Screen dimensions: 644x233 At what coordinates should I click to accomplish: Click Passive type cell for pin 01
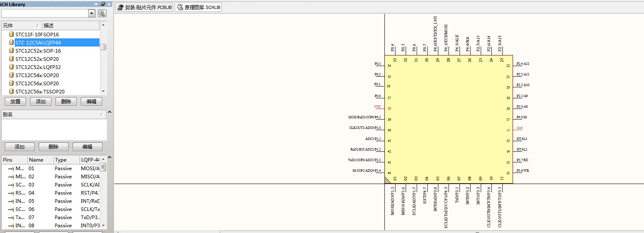pos(63,169)
